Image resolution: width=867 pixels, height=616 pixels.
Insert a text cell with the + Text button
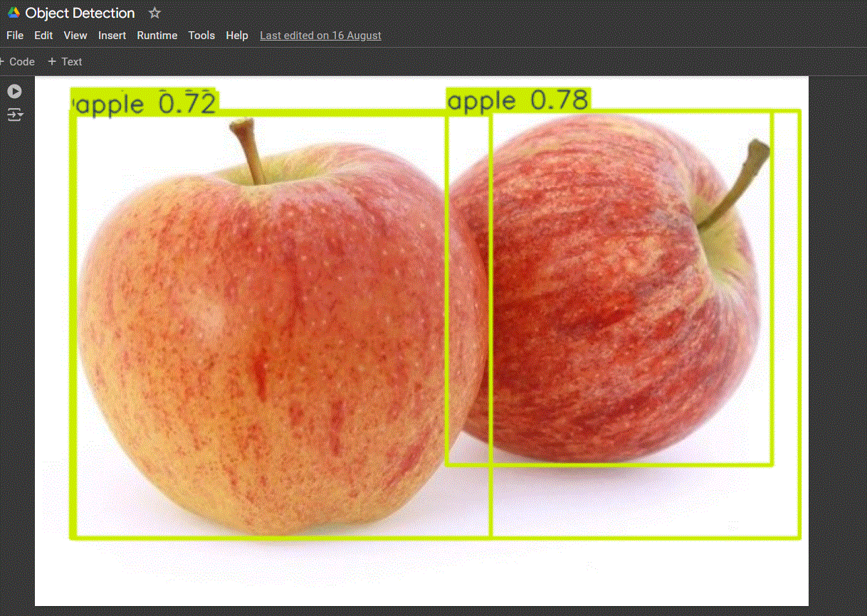coord(64,61)
